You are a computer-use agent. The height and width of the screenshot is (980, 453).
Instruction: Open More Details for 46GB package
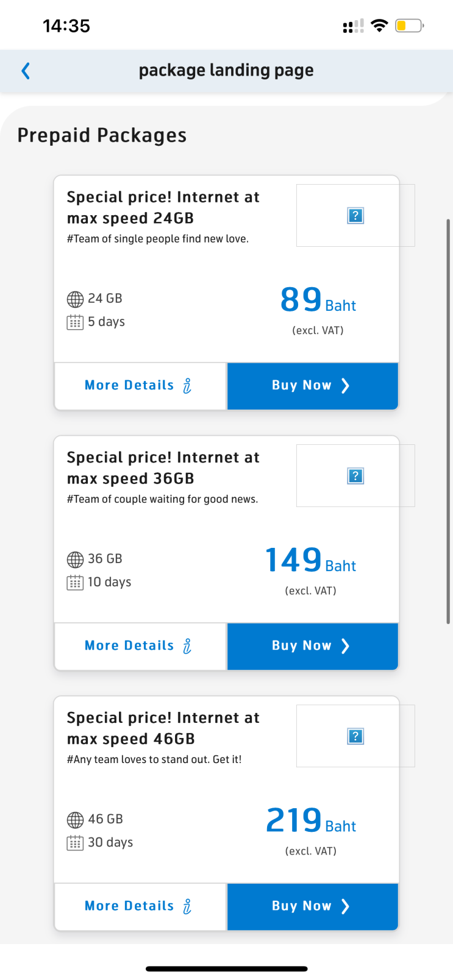pos(129,906)
